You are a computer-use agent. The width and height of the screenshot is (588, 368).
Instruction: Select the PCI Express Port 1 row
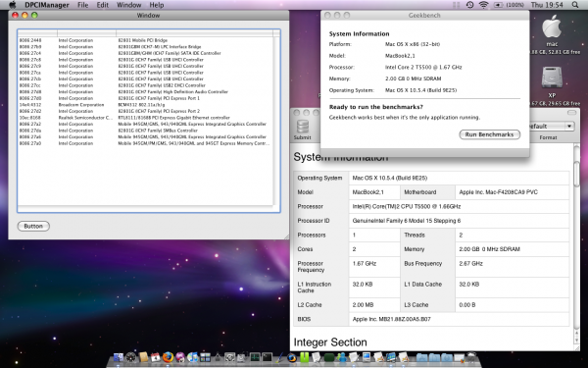click(x=145, y=98)
